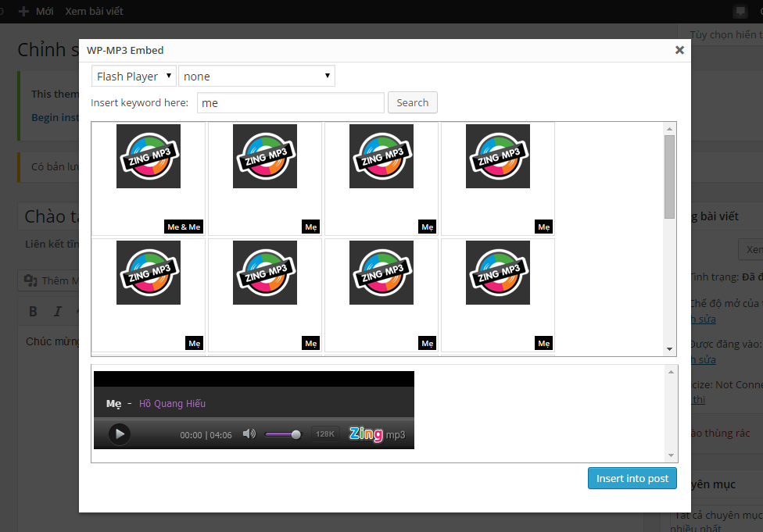Open Tùy chọn hiển thị tab in background
The height and width of the screenshot is (532, 763).
click(726, 34)
